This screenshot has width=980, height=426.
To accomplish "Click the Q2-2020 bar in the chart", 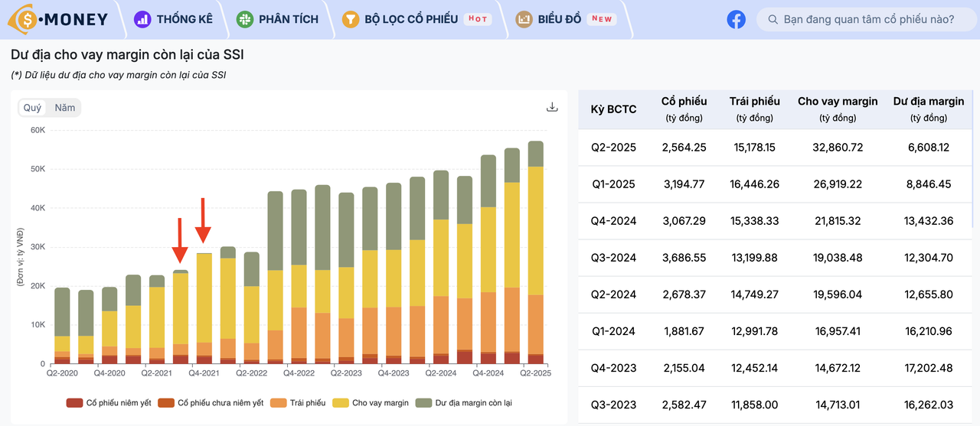I will (x=63, y=326).
